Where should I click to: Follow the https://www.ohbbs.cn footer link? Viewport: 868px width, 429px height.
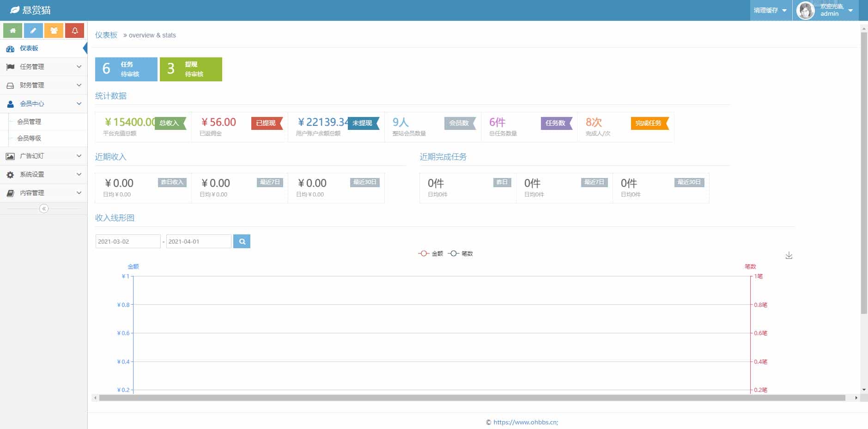526,422
